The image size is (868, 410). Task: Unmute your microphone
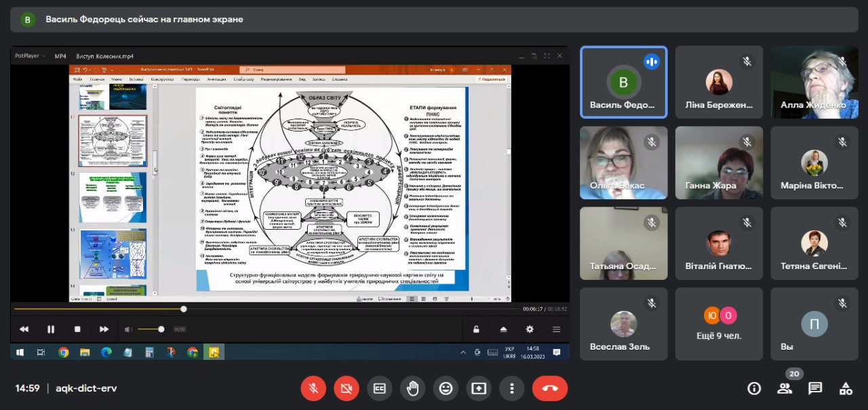pyautogui.click(x=313, y=388)
